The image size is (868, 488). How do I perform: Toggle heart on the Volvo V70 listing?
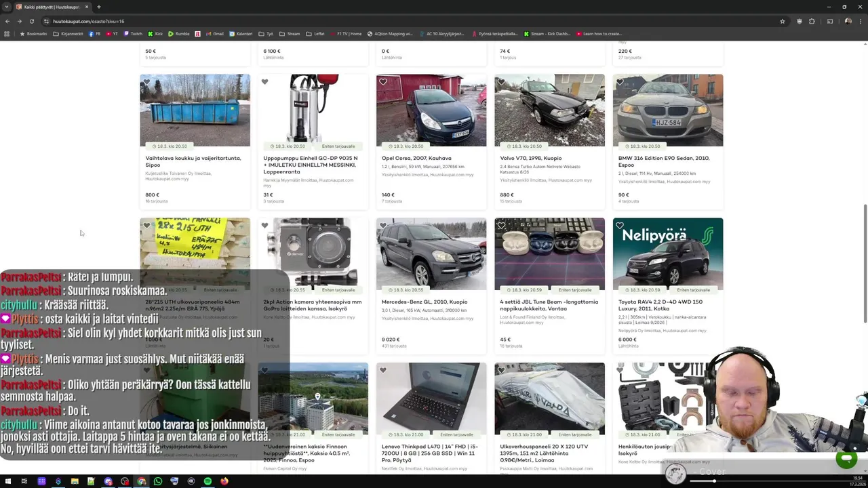pyautogui.click(x=501, y=82)
